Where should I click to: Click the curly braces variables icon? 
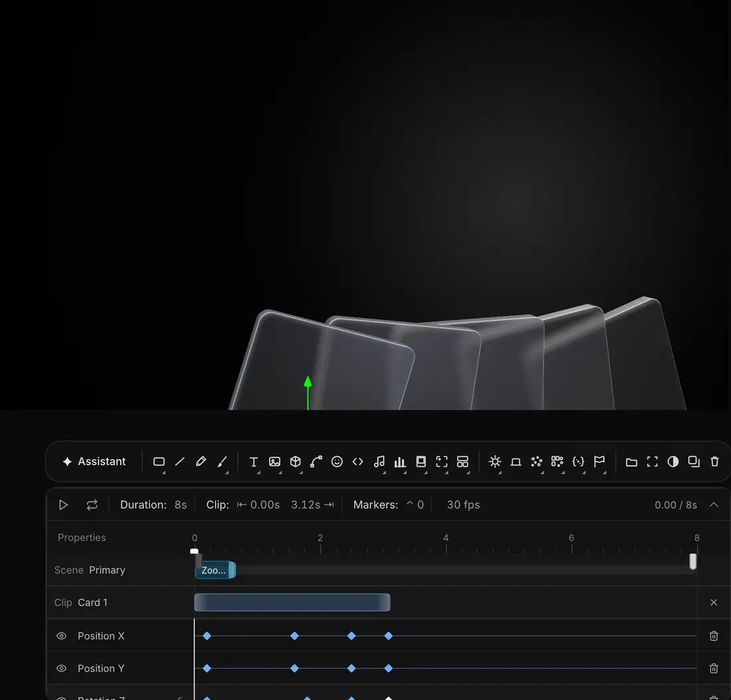[578, 462]
